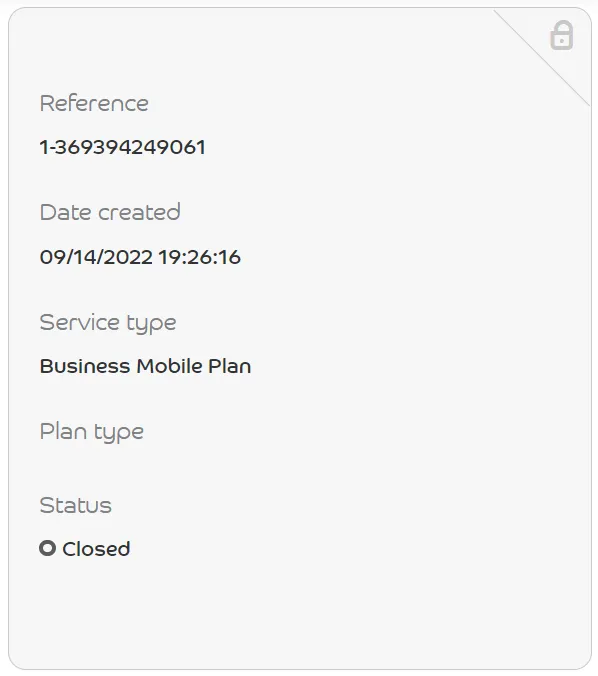The image size is (598, 676).
Task: Click the date 09/14/2022
Action: point(96,257)
